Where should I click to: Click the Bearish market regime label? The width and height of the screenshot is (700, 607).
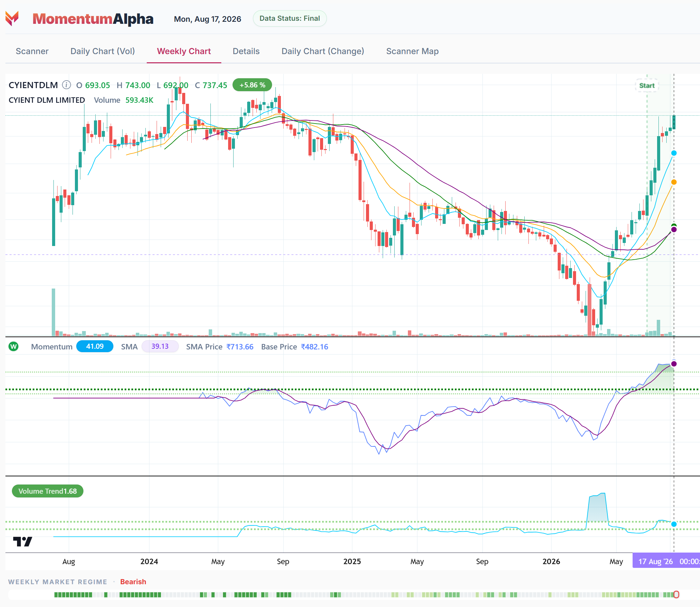[x=133, y=581]
